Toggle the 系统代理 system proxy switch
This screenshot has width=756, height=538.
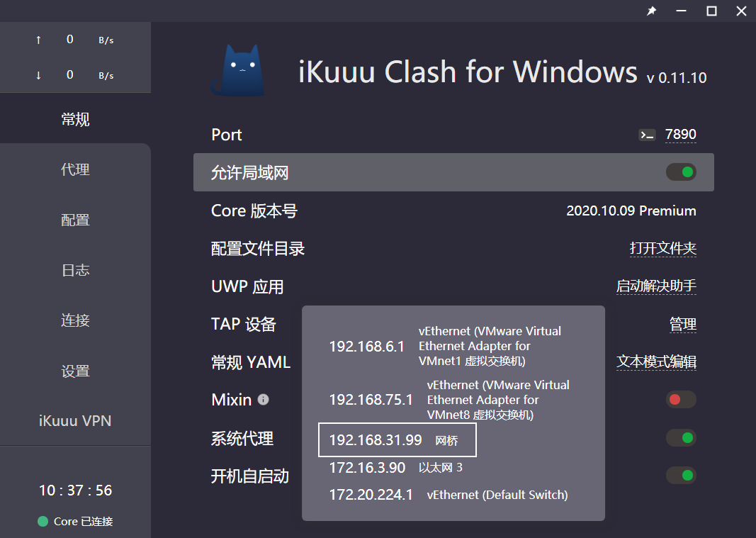[681, 438]
